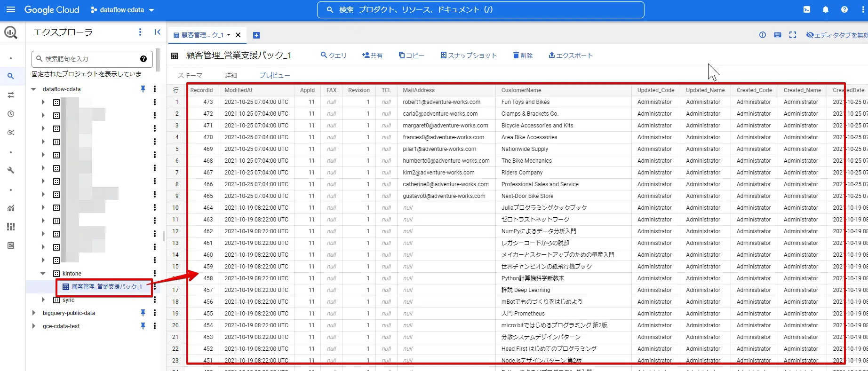Unpin the gce-cdata-test project
This screenshot has height=371, width=868.
tap(143, 326)
